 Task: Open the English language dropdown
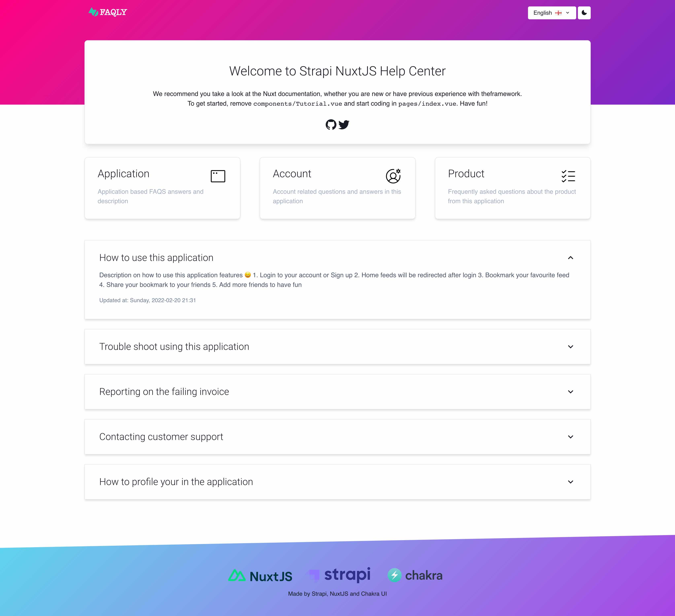tap(552, 12)
